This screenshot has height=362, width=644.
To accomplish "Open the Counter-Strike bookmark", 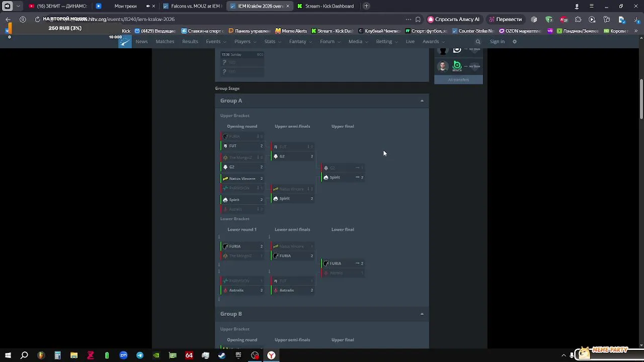I will pos(473,31).
